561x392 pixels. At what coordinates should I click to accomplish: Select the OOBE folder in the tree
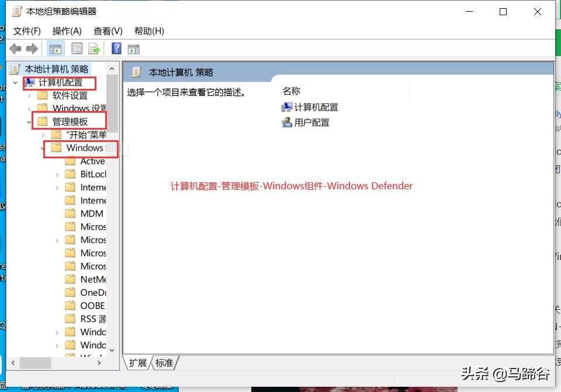coord(90,306)
